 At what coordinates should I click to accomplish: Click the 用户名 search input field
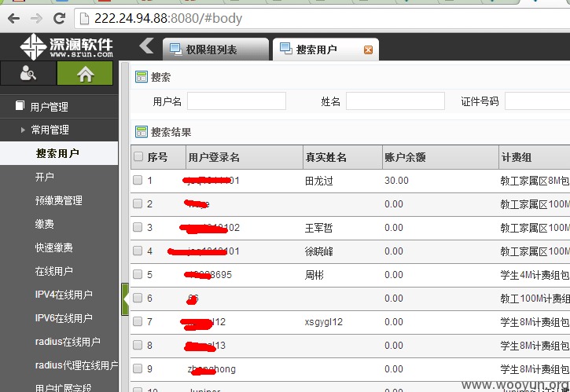[236, 101]
